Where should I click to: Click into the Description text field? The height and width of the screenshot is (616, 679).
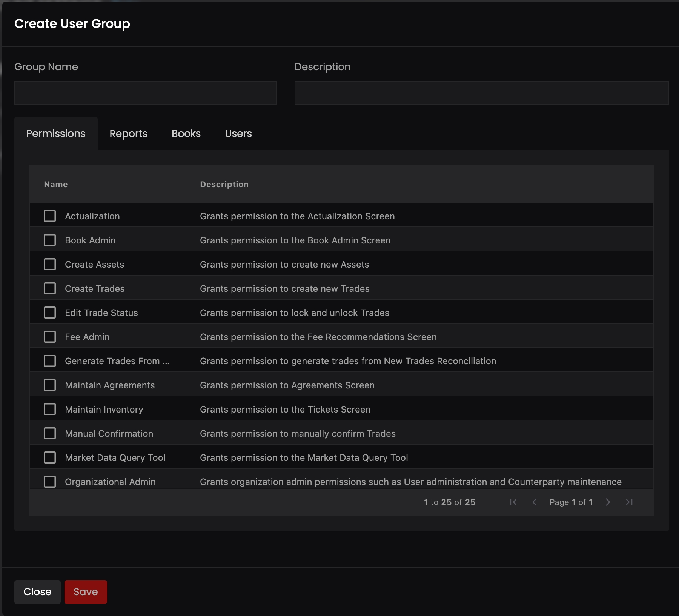pyautogui.click(x=481, y=93)
